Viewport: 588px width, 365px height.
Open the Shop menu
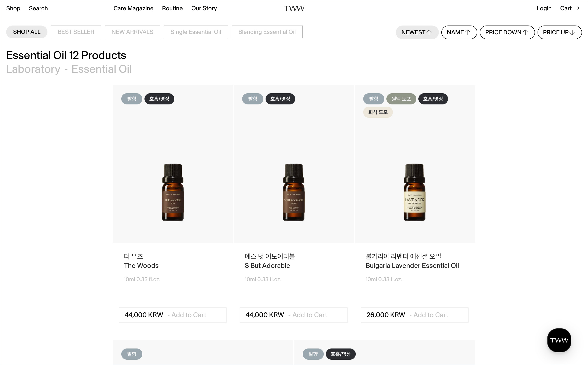click(13, 8)
